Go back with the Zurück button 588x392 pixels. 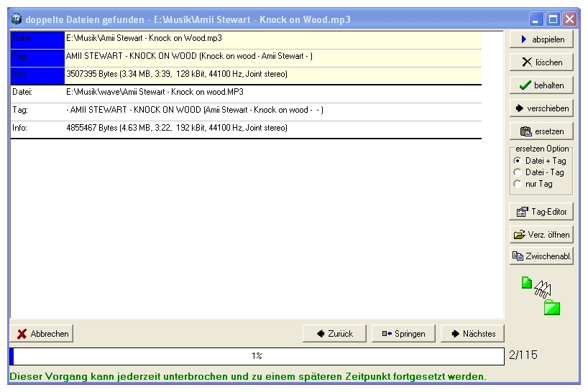point(334,334)
